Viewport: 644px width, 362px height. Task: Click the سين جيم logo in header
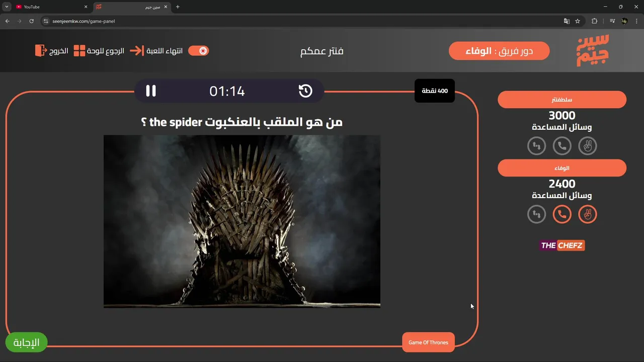(593, 50)
